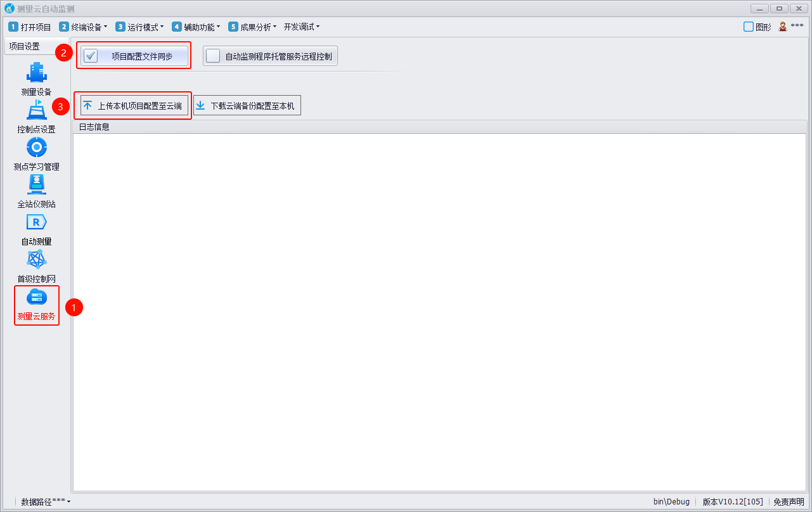Toggle the 项目配置文件同步 checkbox
The width and height of the screenshot is (812, 512).
[91, 56]
